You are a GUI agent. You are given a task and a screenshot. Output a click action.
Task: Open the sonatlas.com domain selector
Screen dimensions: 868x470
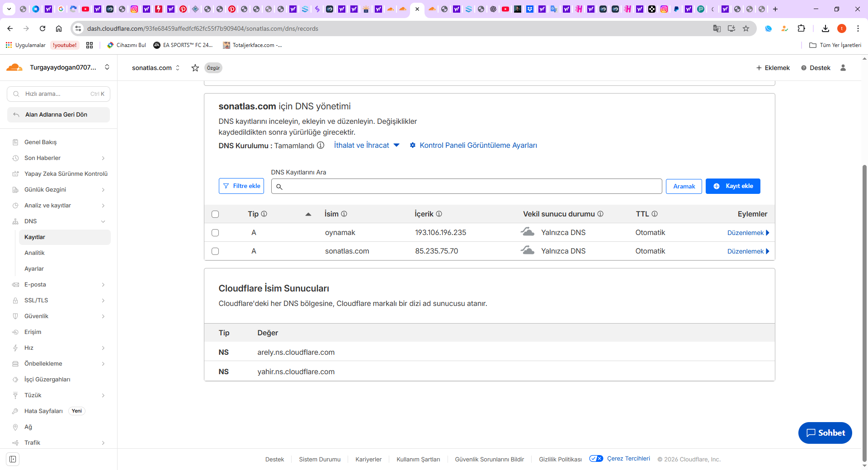156,68
